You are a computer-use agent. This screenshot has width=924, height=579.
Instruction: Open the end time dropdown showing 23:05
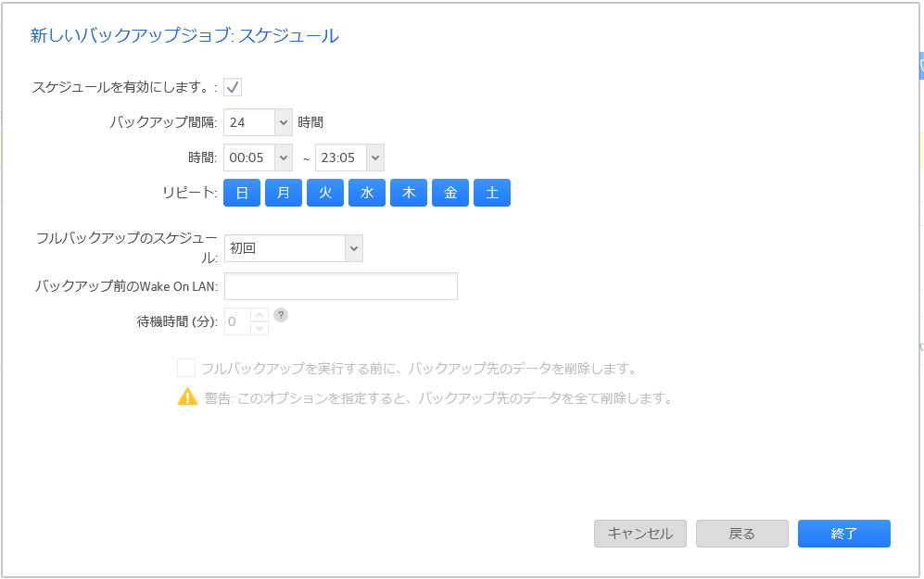[x=374, y=157]
